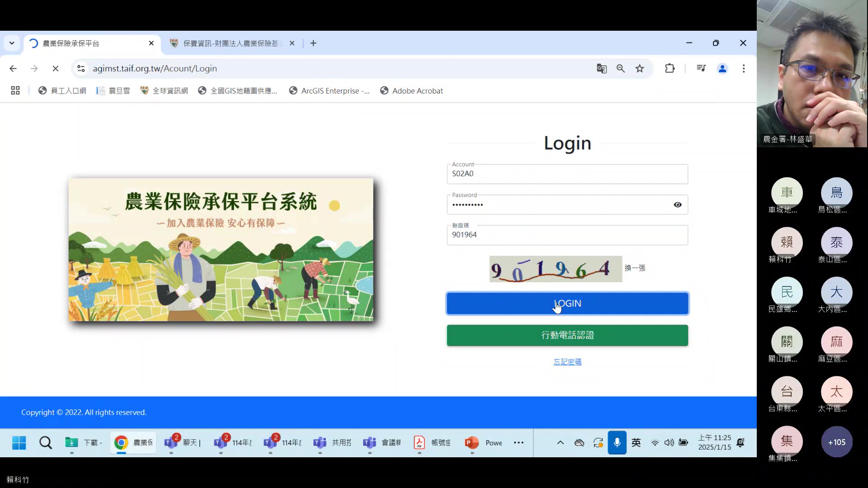Open the Chrome profile avatar
This screenshot has width=868, height=488.
point(722,69)
